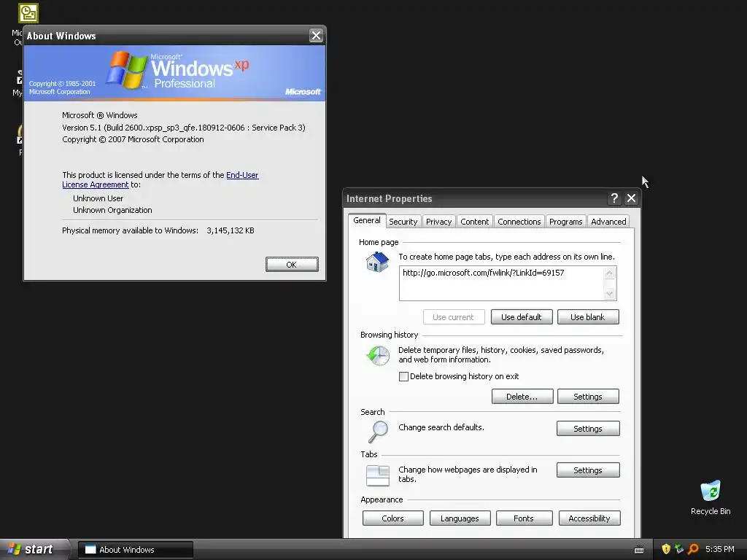747x560 pixels.
Task: Select the Advanced tab
Action: 608,222
